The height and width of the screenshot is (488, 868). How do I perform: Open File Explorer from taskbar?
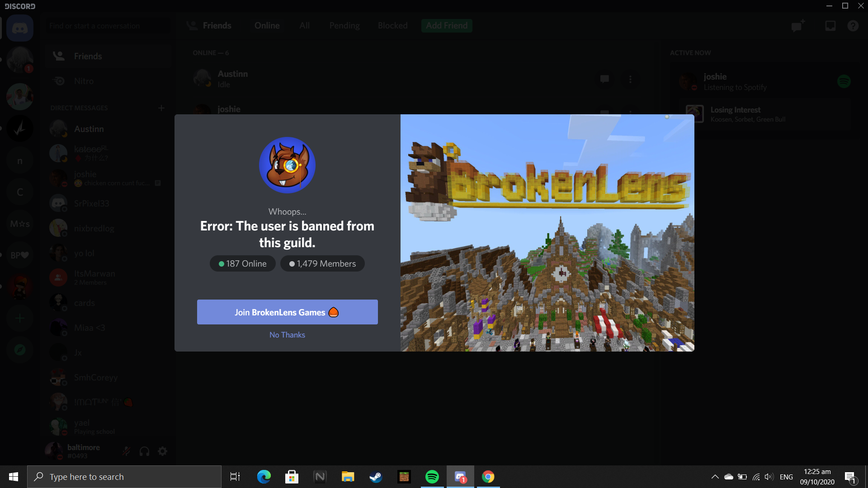[x=348, y=477]
